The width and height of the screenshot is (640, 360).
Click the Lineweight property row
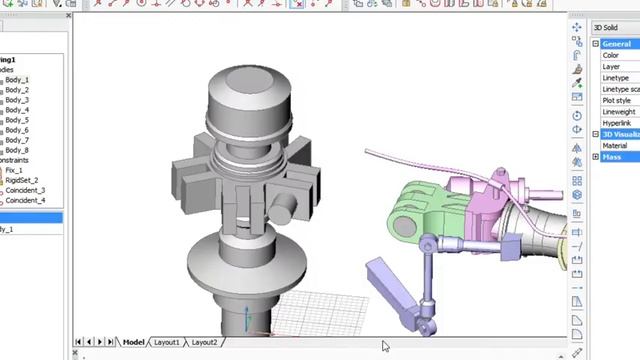[x=620, y=112]
